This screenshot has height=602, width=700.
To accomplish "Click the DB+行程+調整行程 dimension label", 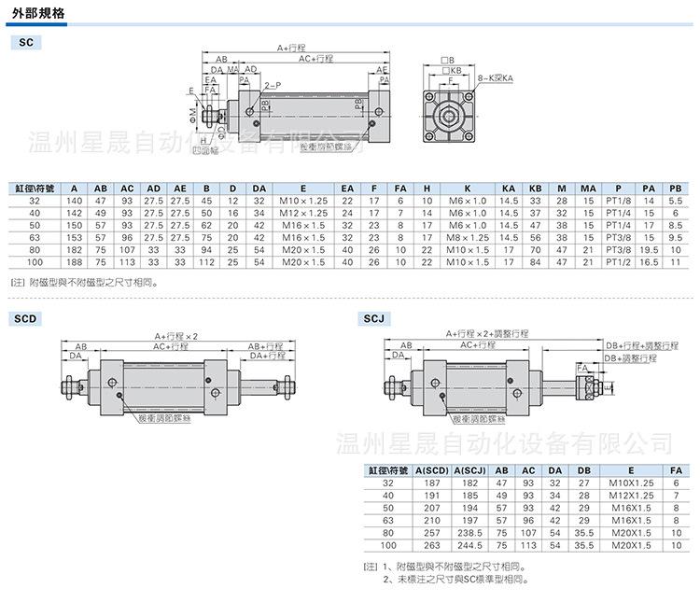I will point(642,345).
